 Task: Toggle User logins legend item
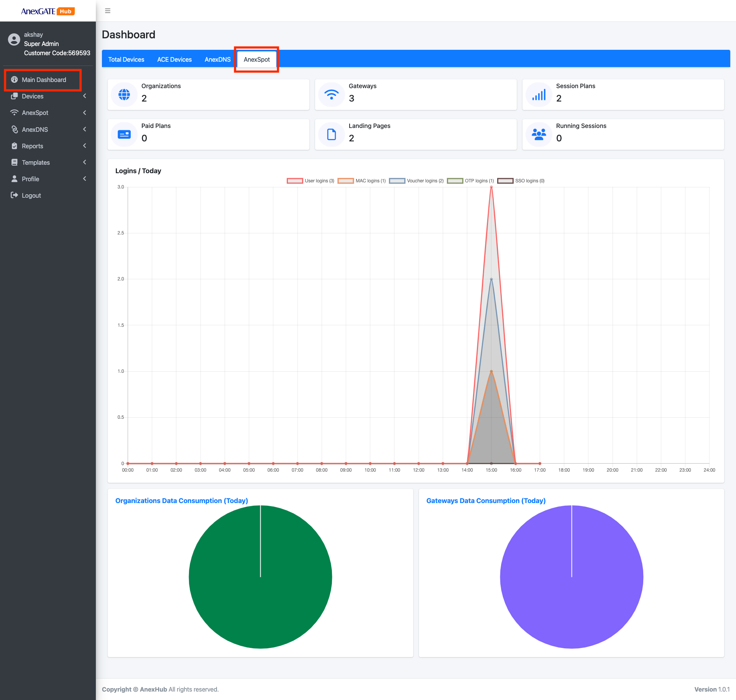coord(310,181)
